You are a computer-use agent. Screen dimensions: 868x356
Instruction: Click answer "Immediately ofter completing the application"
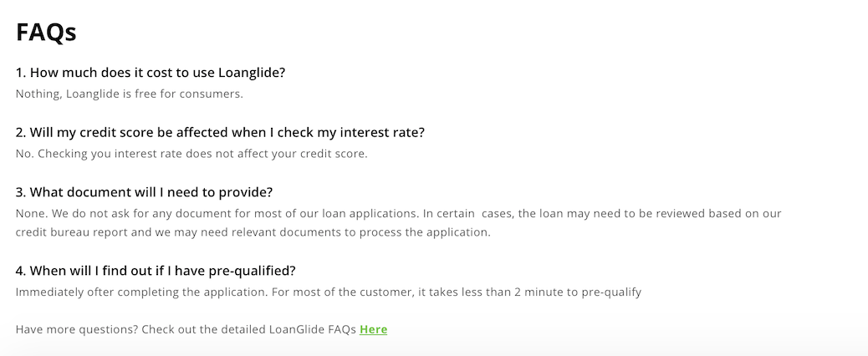click(141, 292)
